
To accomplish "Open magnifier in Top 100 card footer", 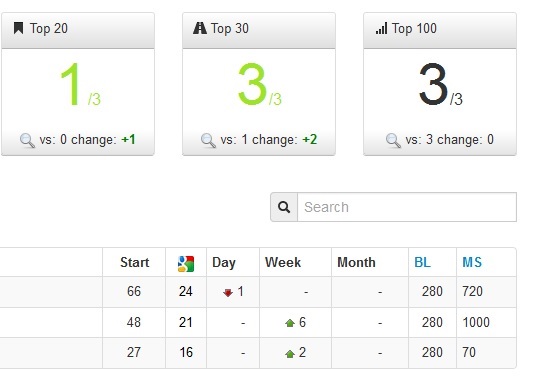I will click(x=393, y=141).
